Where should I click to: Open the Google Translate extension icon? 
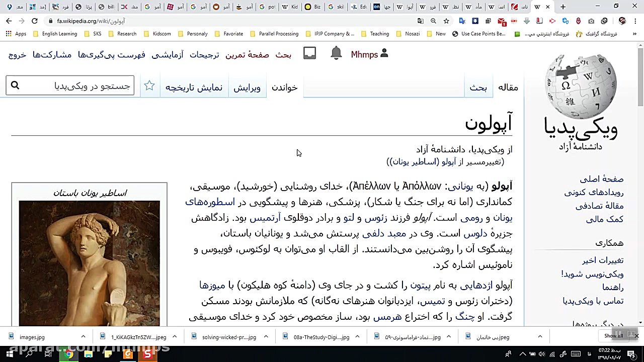click(462, 21)
